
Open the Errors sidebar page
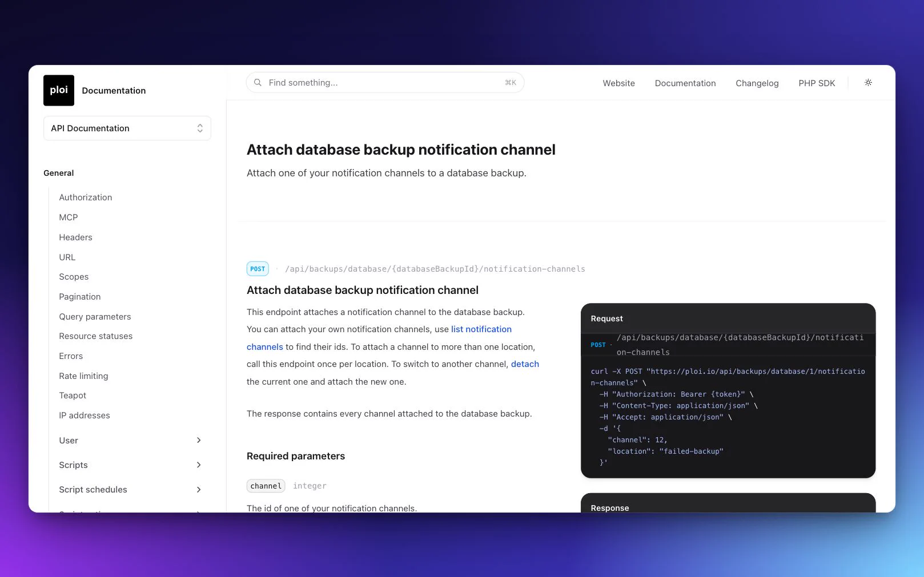71,356
